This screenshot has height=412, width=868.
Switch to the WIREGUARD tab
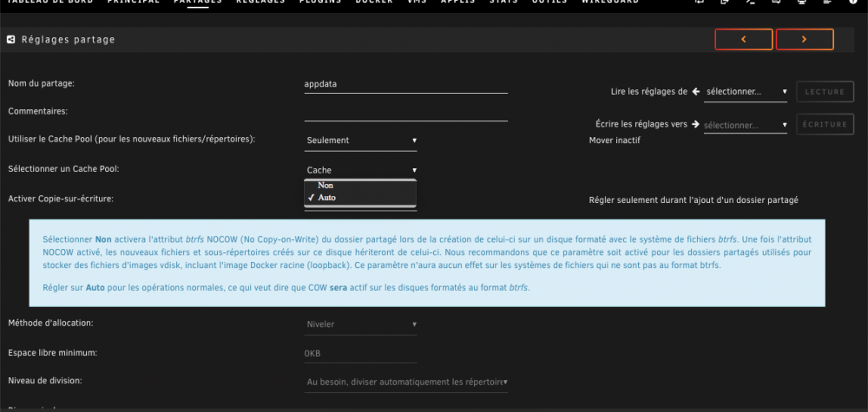pyautogui.click(x=609, y=3)
